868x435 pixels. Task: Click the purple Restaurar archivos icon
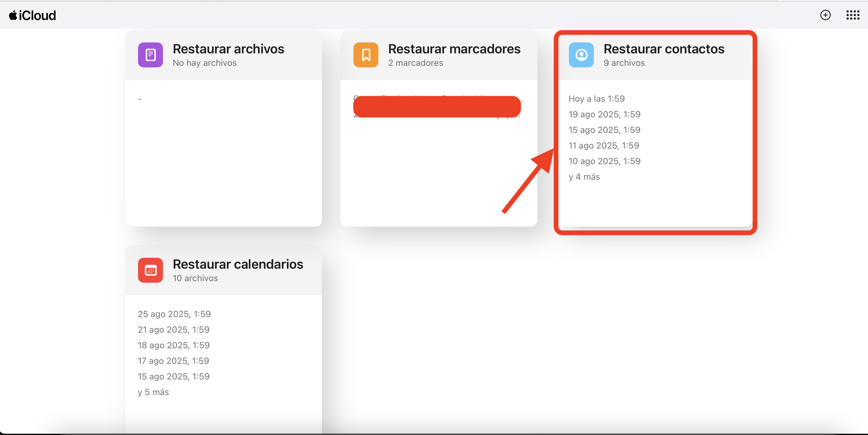(x=150, y=55)
